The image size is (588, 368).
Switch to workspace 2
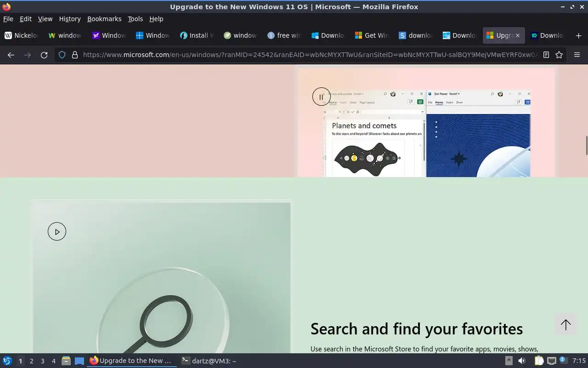coord(31,361)
